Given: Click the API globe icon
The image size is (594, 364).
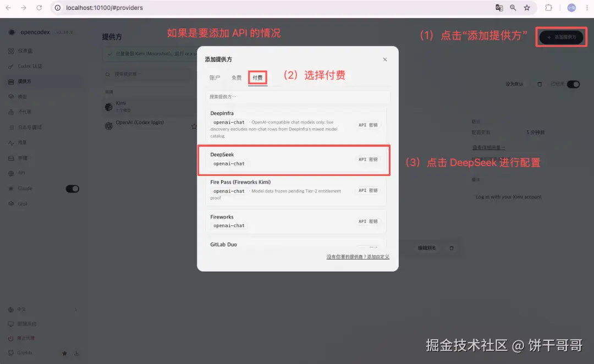Looking at the screenshot, I should [x=11, y=174].
